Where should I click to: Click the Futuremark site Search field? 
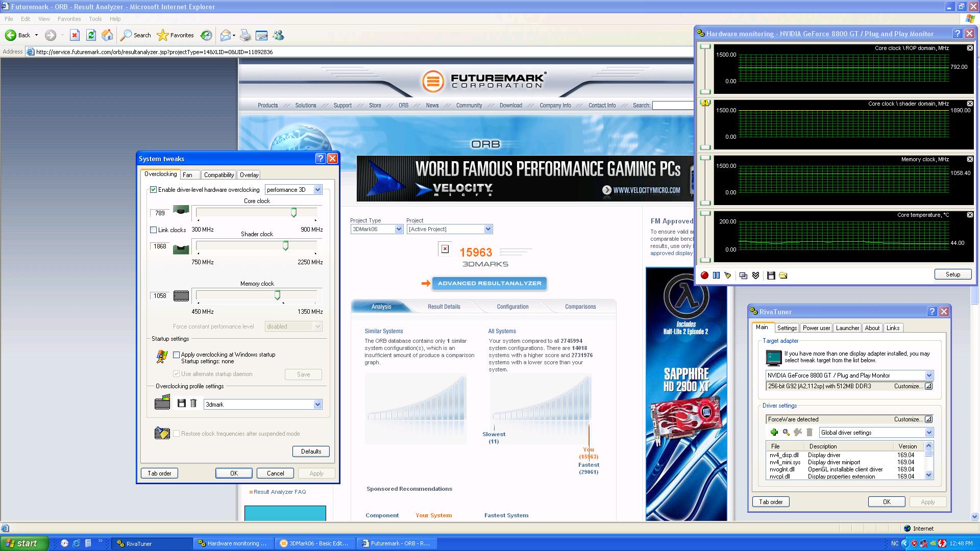coord(673,105)
